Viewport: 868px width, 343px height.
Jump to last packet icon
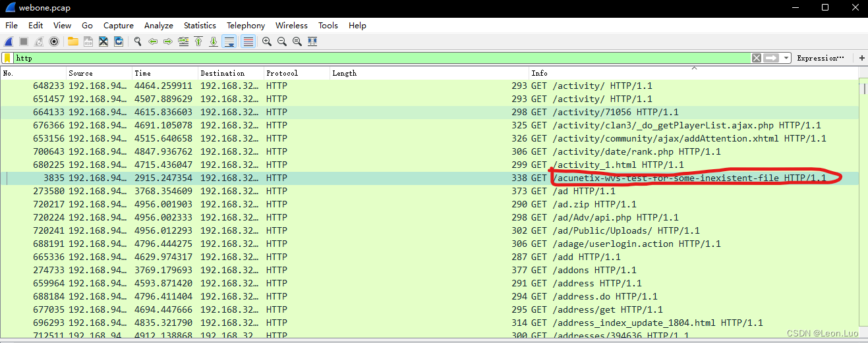pos(214,41)
